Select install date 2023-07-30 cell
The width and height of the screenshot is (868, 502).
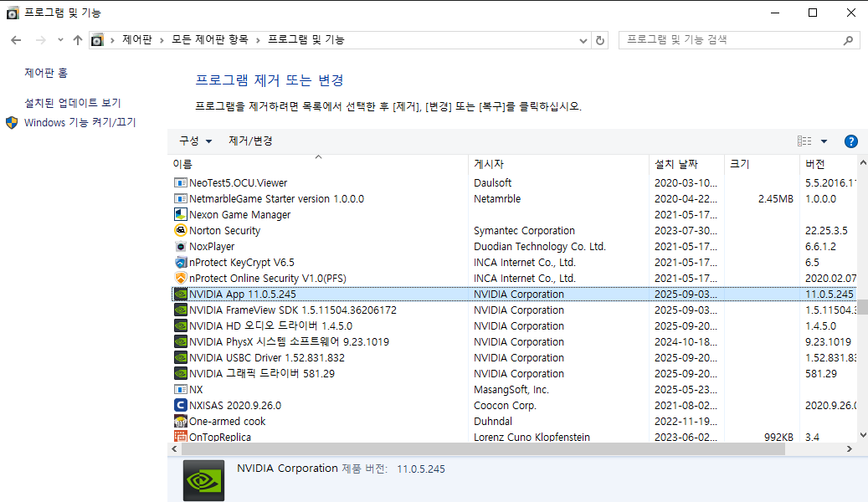pyautogui.click(x=686, y=230)
